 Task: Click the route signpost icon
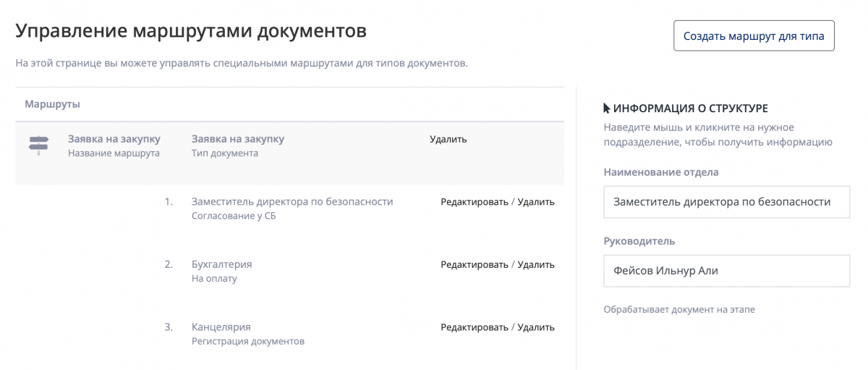pyautogui.click(x=38, y=145)
